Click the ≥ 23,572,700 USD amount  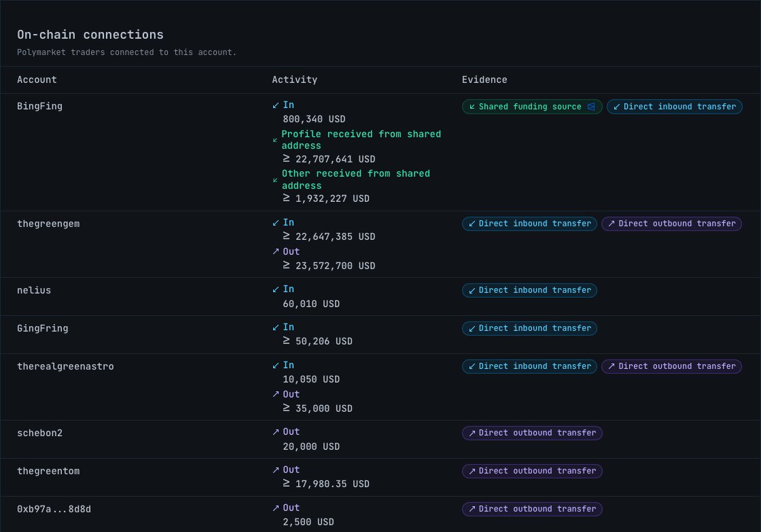329,266
